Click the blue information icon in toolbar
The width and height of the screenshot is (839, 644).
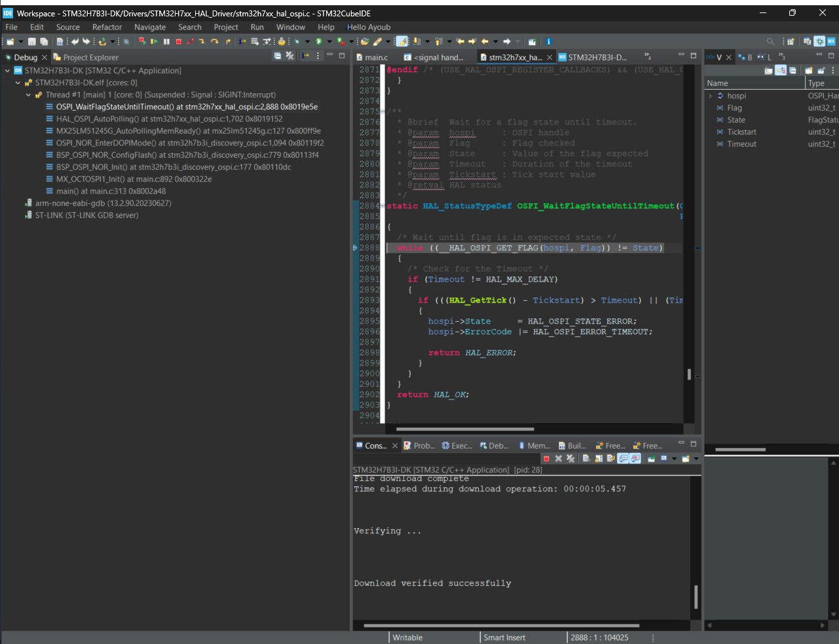click(548, 41)
